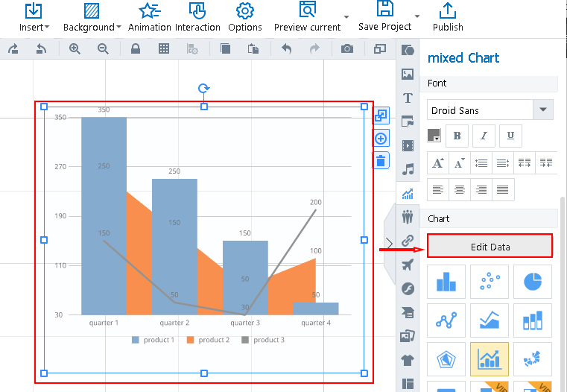
Task: Click Preview current button
Action: pos(307,17)
